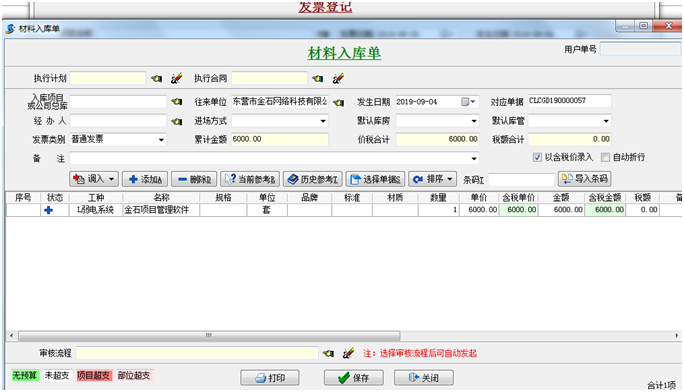This screenshot has width=684, height=392.
Task: Click into the 用户单号 input field
Action: [x=640, y=49]
